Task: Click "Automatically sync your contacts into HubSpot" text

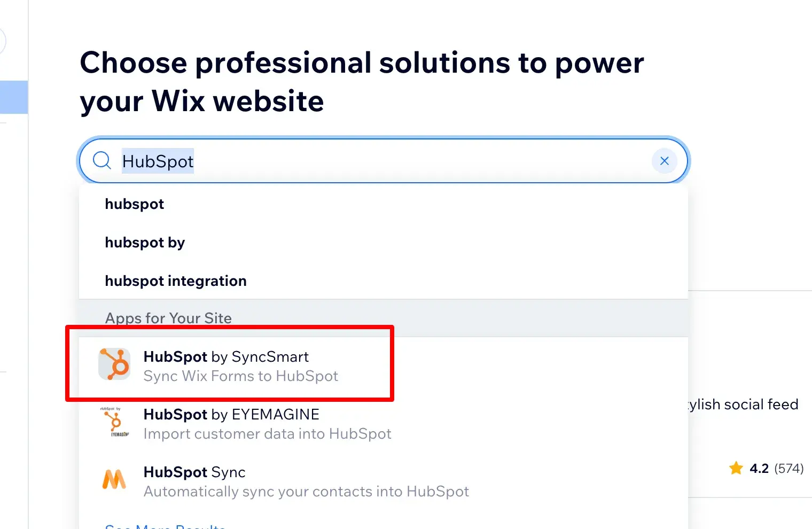Action: (x=306, y=492)
